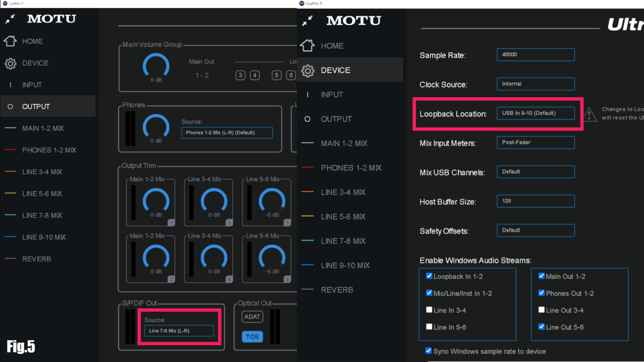
Task: Toggle channel 3 in Main Volume Group
Action: 240,75
